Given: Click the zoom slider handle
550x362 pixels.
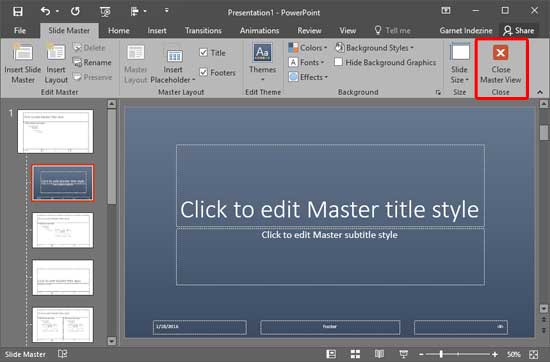Looking at the screenshot, I should (441, 354).
